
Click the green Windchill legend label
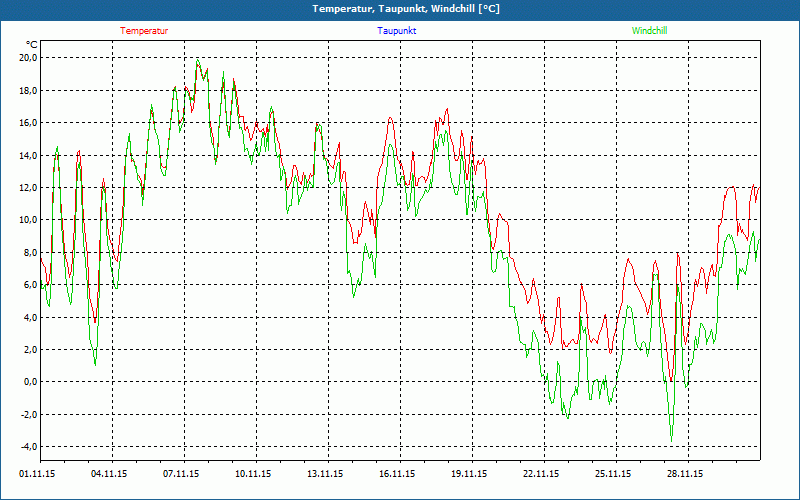(x=649, y=31)
